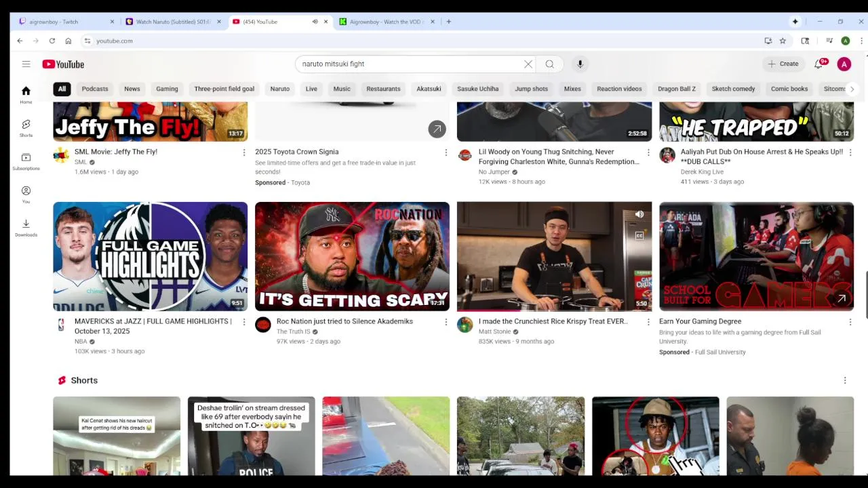The width and height of the screenshot is (868, 488).
Task: Select the Naruto chip
Action: coord(280,89)
